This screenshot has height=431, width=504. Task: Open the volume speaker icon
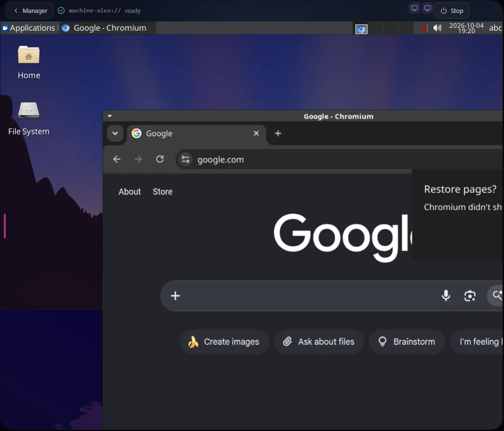[437, 28]
